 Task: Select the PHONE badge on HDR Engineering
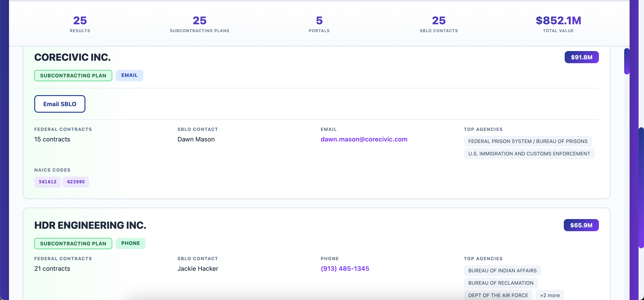point(130,243)
